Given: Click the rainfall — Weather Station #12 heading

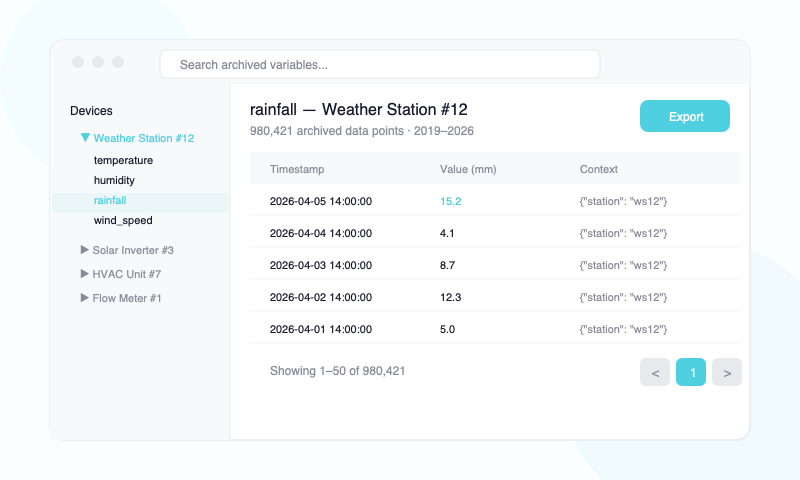Looking at the screenshot, I should pos(359,110).
